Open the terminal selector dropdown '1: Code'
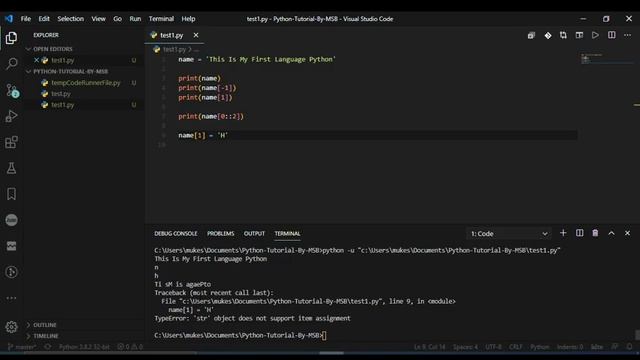 coord(509,233)
